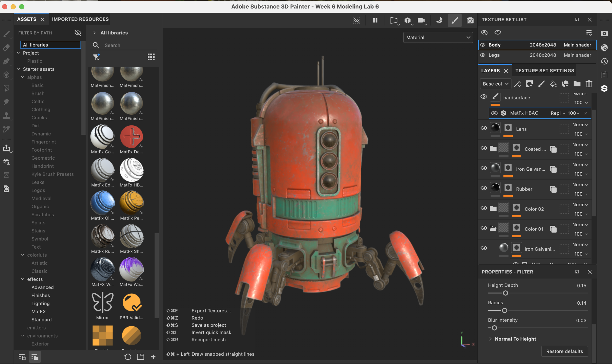
Task: Delete selected layer with trash icon
Action: coord(589,84)
